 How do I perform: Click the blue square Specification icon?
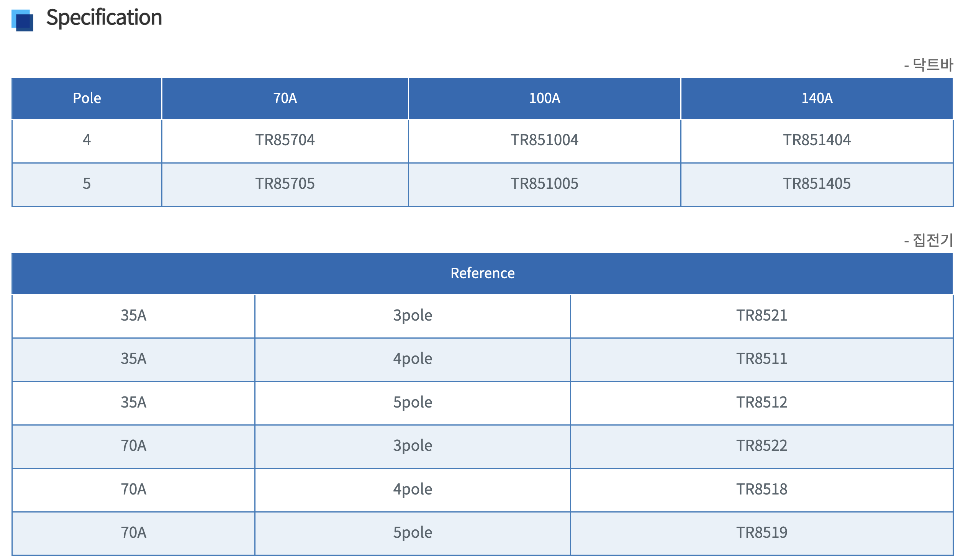tap(23, 20)
